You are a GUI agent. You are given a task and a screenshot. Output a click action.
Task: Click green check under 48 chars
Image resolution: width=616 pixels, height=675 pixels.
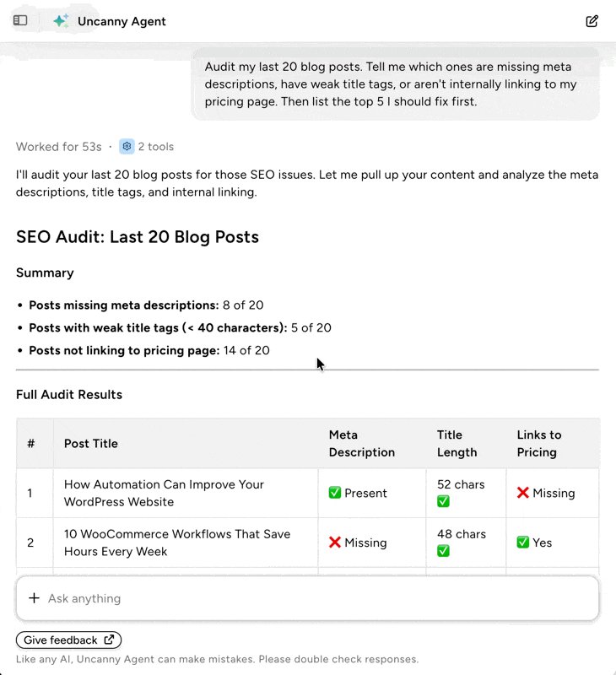pos(443,551)
